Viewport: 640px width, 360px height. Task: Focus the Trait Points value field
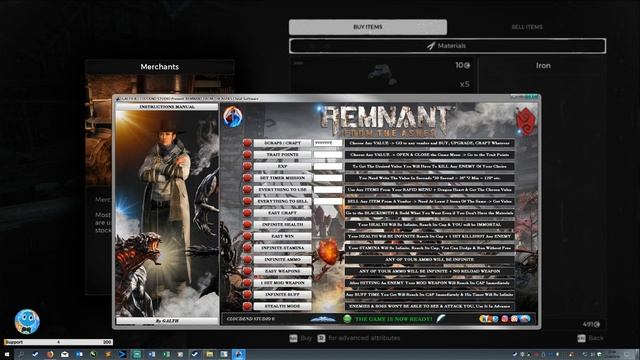coord(328,155)
